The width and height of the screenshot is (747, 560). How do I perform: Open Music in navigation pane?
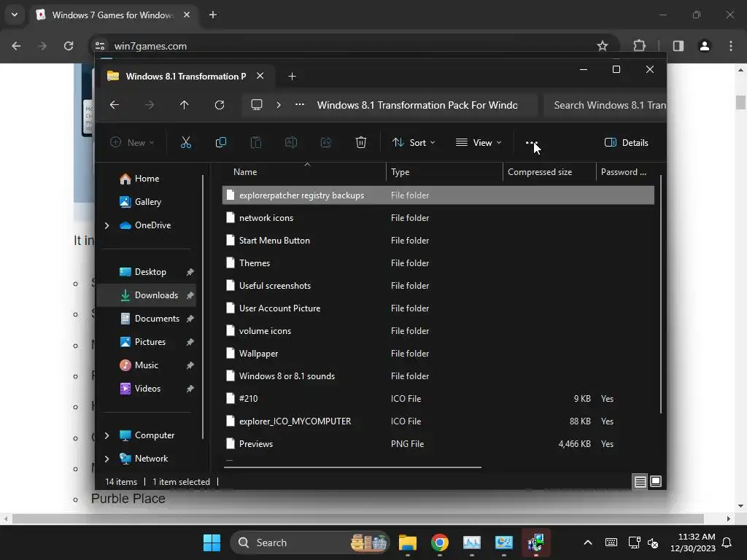pos(147,365)
